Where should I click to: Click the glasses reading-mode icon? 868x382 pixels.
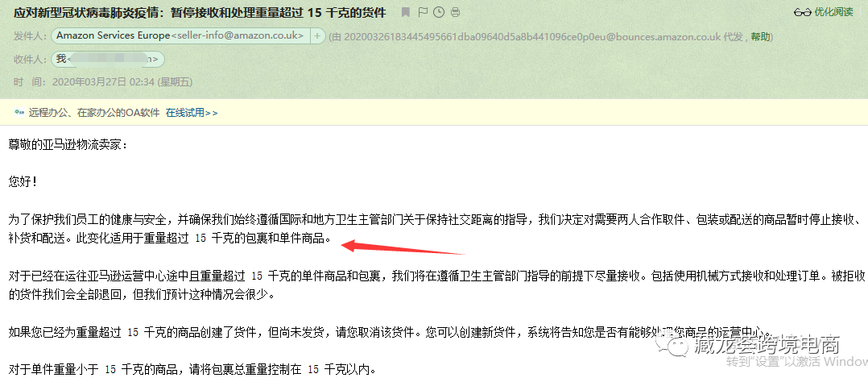(x=802, y=12)
